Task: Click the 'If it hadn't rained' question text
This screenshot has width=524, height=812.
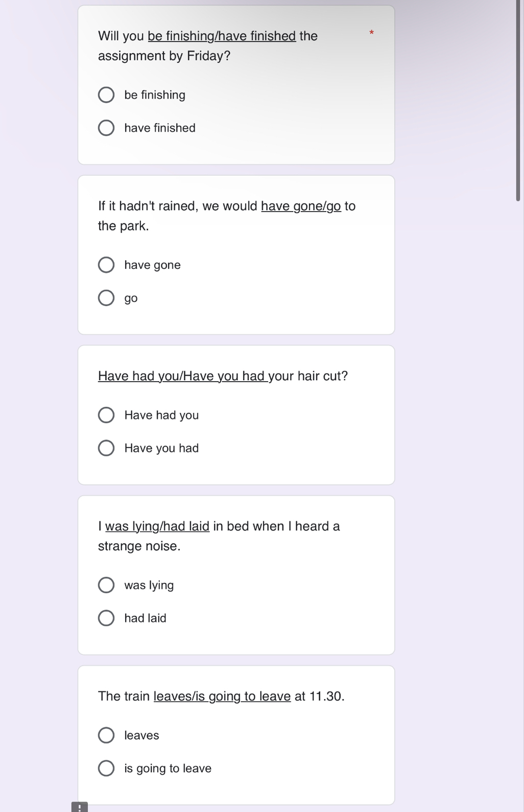Action: tap(227, 216)
